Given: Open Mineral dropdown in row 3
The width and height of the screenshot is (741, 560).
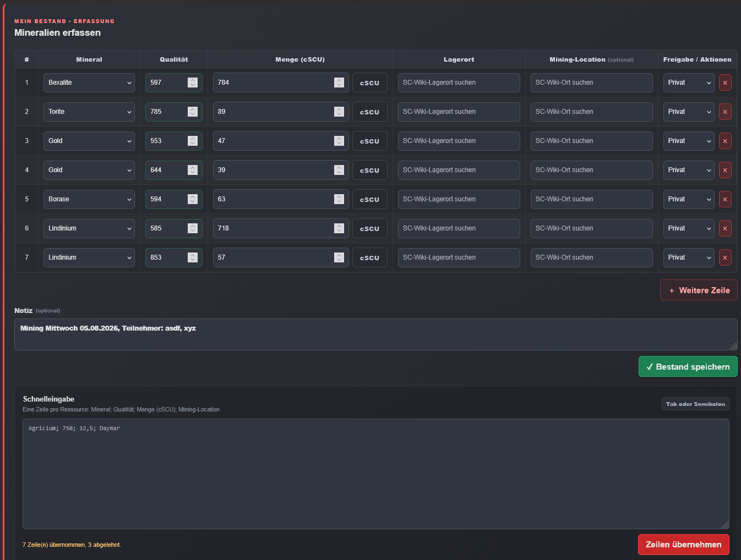Looking at the screenshot, I should click(x=89, y=141).
